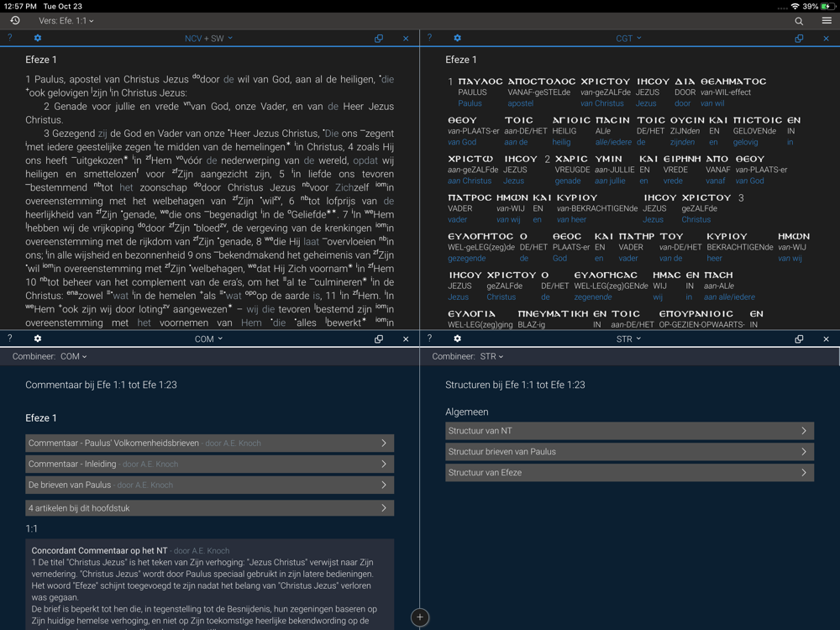Open the COM panel title dropdown
This screenshot has height=630, width=840.
click(x=208, y=339)
